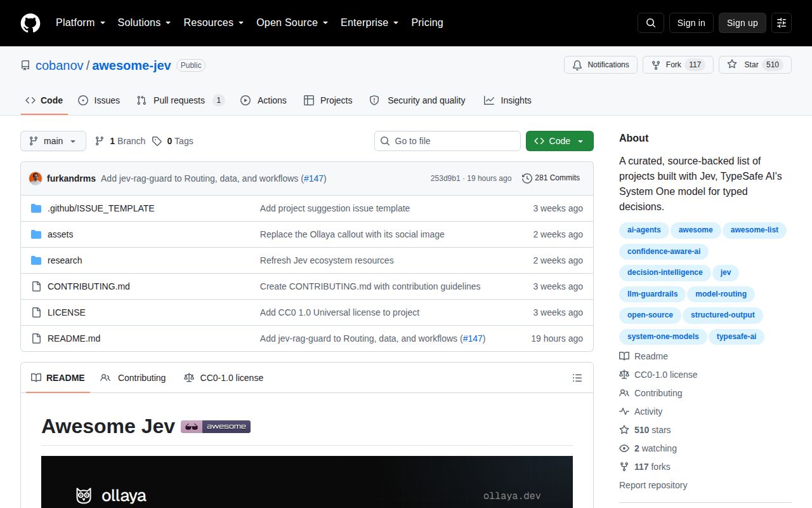The image size is (812, 508).
Task: Select the Contributing file tab
Action: coord(133,378)
